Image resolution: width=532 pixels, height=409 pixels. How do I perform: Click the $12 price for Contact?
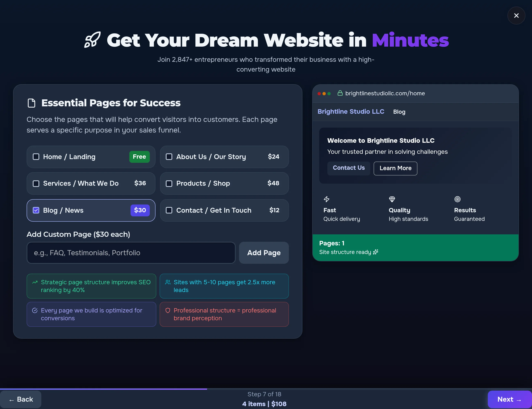coord(274,210)
